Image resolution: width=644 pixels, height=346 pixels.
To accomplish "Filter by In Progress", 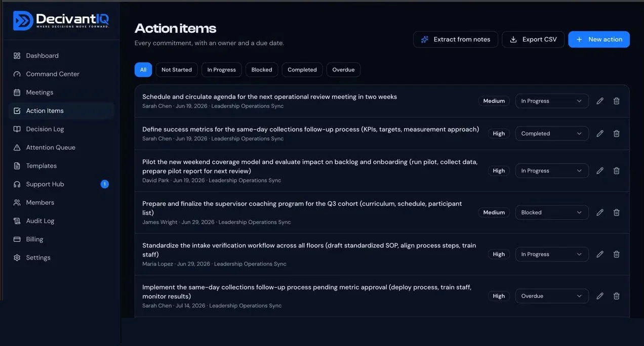I will pyautogui.click(x=221, y=70).
